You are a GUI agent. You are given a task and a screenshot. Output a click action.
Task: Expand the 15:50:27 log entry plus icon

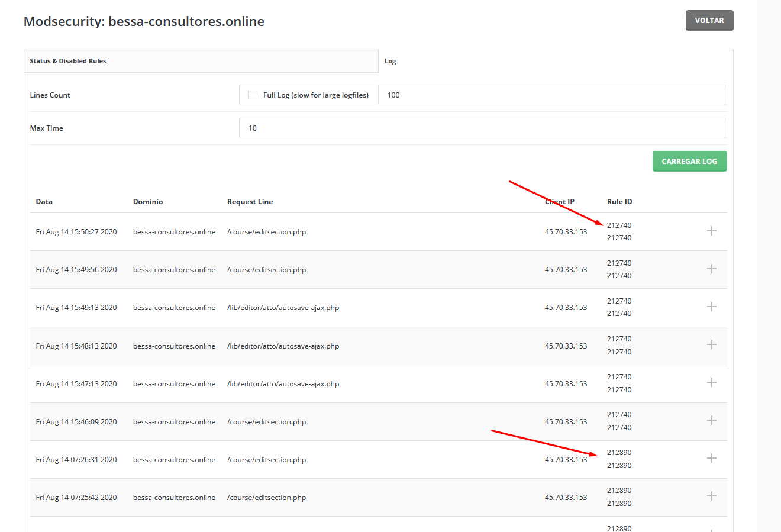[x=711, y=231]
